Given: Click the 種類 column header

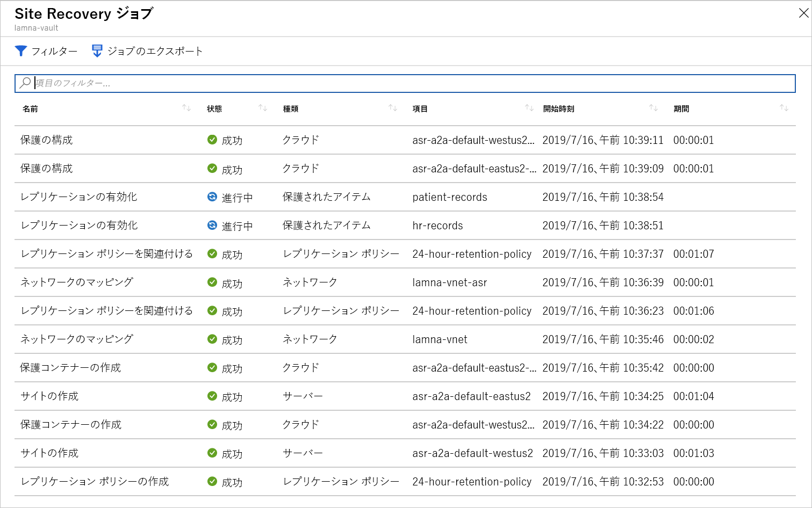Looking at the screenshot, I should (x=291, y=108).
